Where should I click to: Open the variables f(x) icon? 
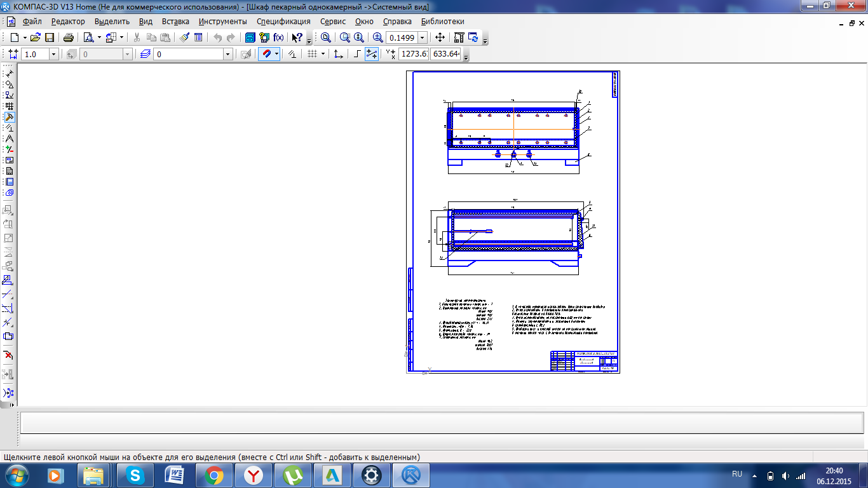pyautogui.click(x=278, y=37)
